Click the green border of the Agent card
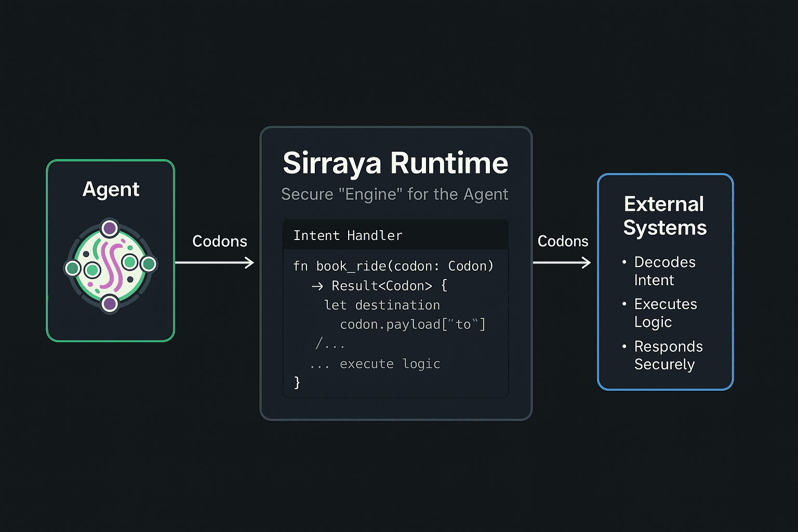Viewport: 798px width, 532px height. (48, 250)
